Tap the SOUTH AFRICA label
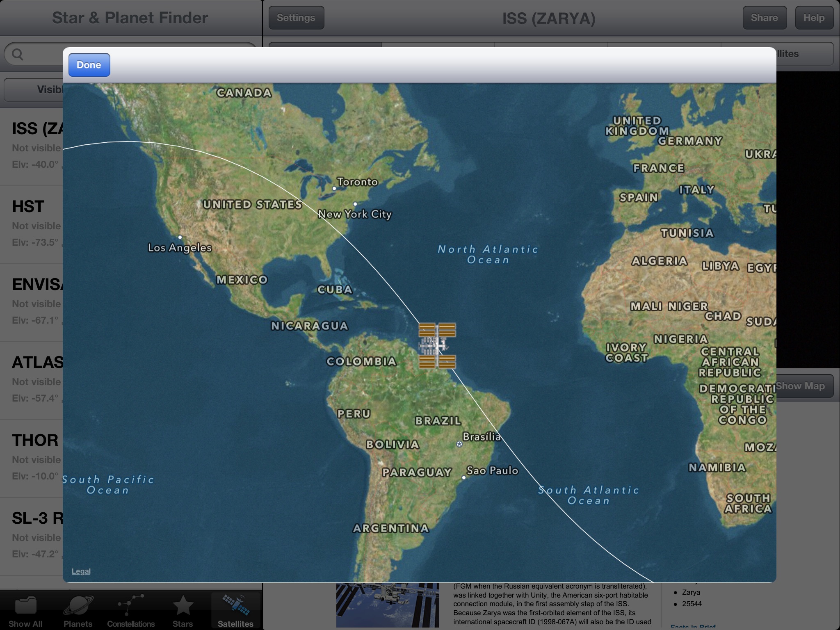 click(x=748, y=503)
